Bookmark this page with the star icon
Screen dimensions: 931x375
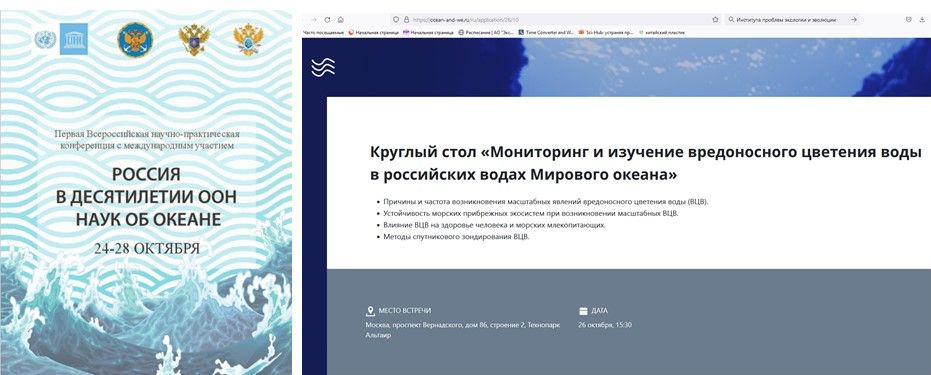(715, 20)
